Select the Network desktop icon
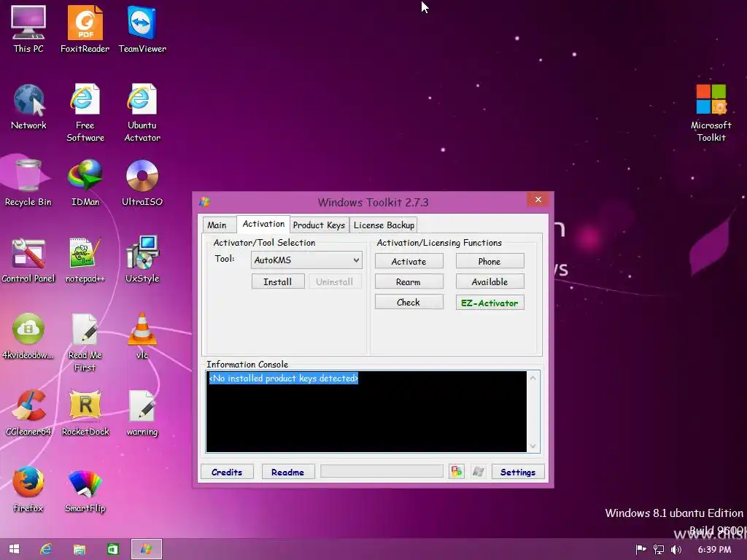The width and height of the screenshot is (747, 560). point(28,106)
